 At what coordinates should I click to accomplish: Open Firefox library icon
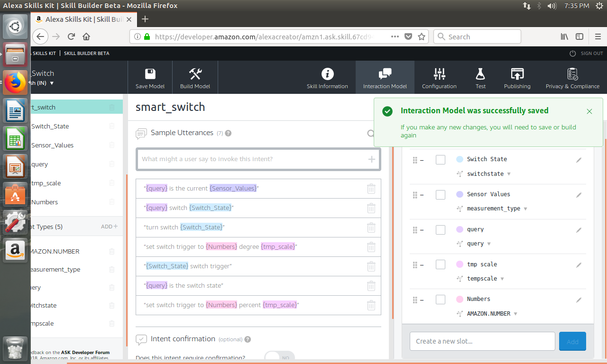click(x=564, y=36)
